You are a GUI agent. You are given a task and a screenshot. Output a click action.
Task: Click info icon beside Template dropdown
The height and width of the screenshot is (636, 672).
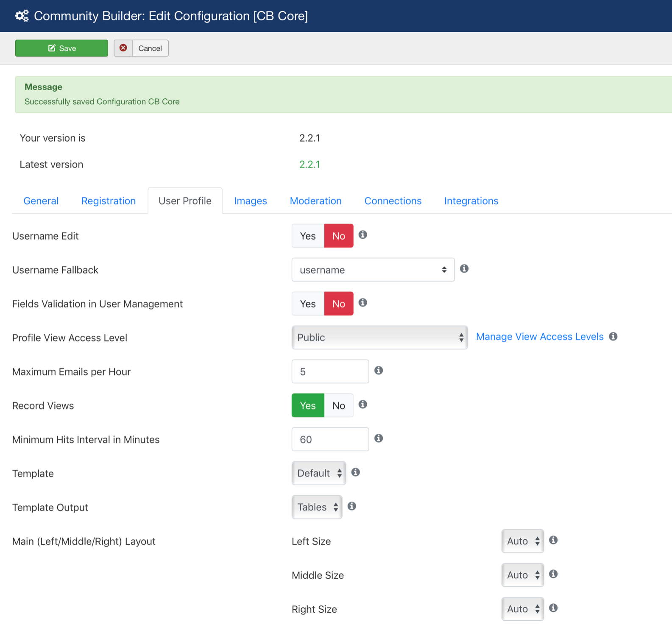click(x=356, y=472)
